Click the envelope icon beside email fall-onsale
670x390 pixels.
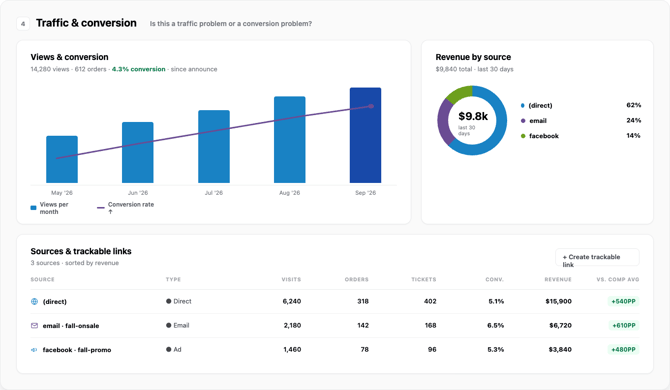[x=35, y=325]
